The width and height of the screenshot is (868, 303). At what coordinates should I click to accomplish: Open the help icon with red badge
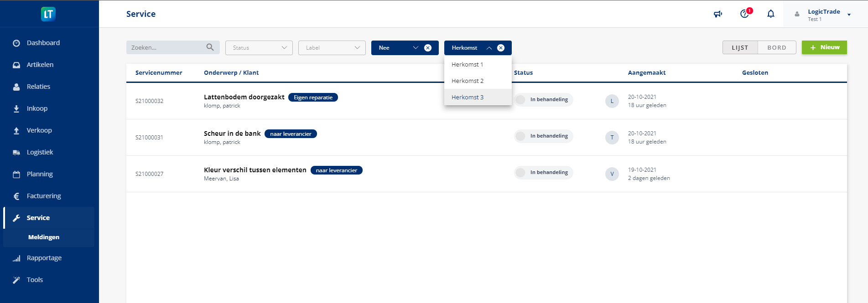coord(745,14)
